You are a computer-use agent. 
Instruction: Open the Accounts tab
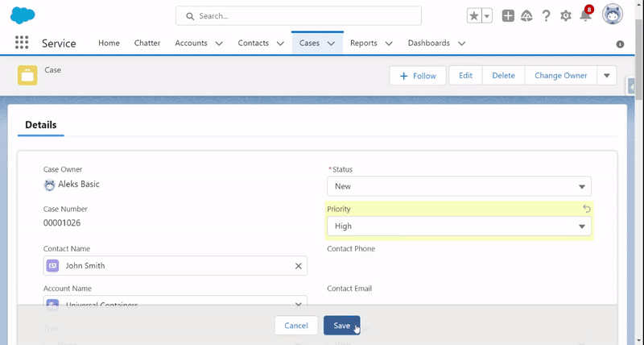click(191, 43)
